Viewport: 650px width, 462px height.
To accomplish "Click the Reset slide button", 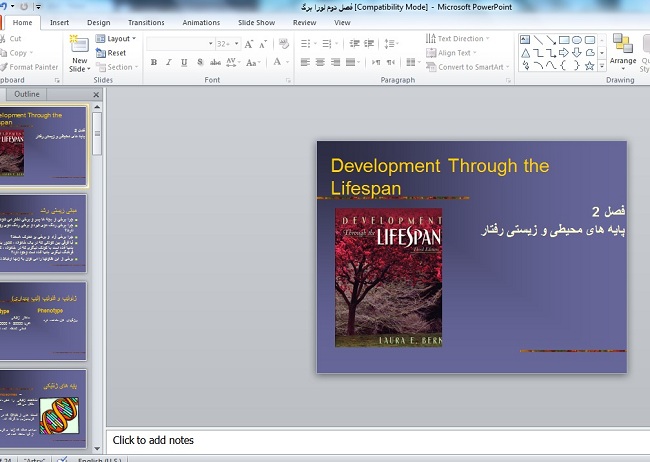I will coord(111,53).
